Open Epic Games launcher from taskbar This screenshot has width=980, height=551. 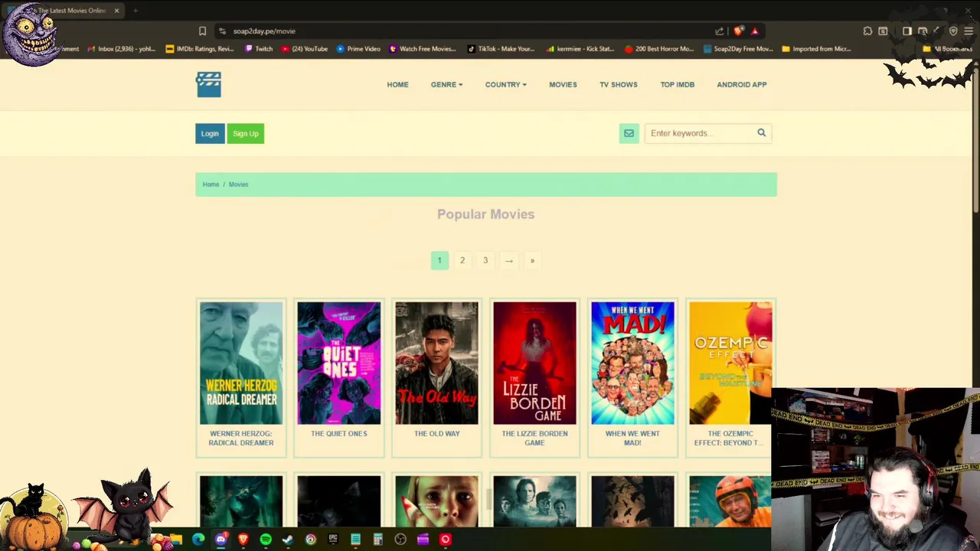click(x=333, y=540)
